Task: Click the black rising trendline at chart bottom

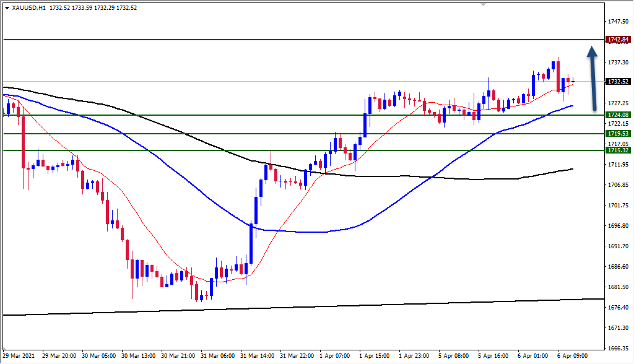Action: 303,307
